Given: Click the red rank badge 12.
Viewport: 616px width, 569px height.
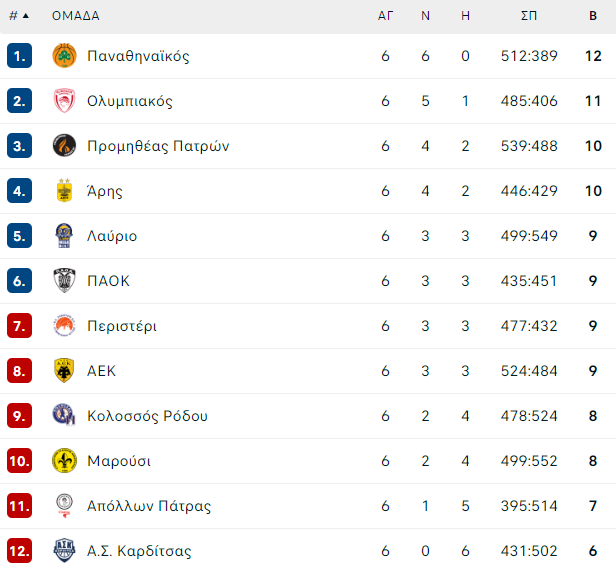Looking at the screenshot, I should pos(19,551).
